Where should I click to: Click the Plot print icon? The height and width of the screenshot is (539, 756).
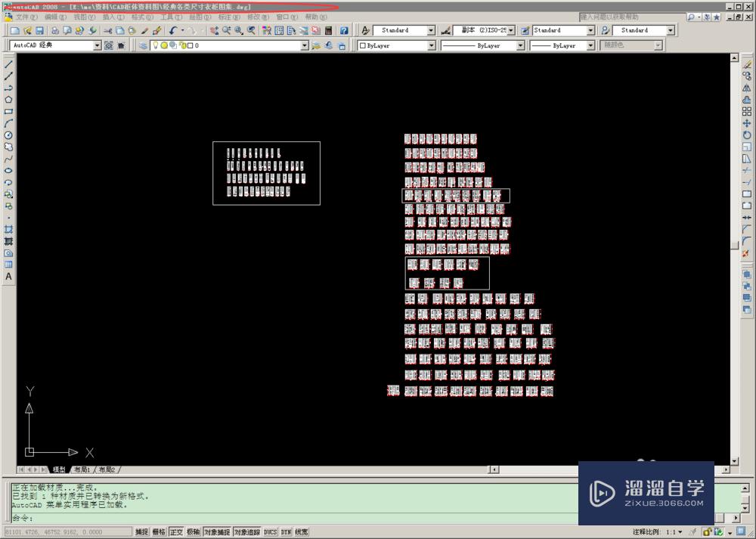coord(55,30)
